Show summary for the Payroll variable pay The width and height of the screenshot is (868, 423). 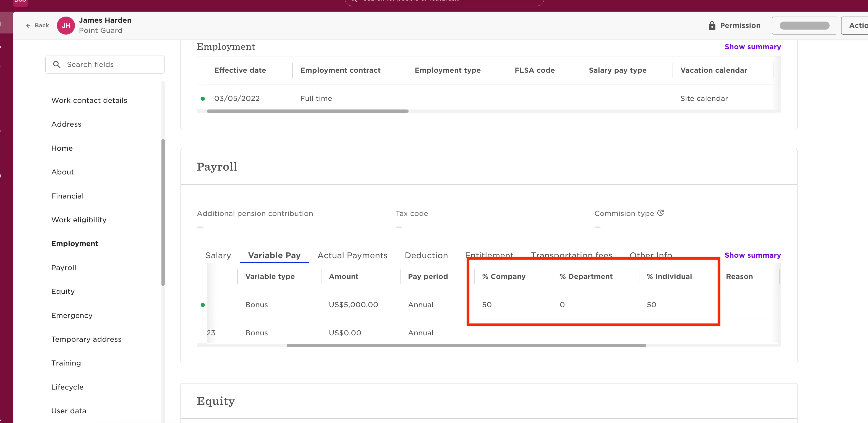pyautogui.click(x=752, y=255)
